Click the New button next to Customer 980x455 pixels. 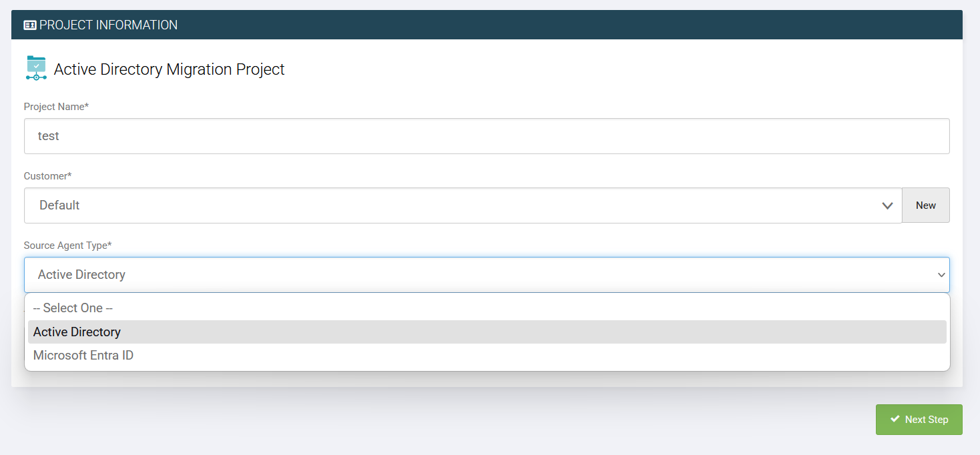926,205
